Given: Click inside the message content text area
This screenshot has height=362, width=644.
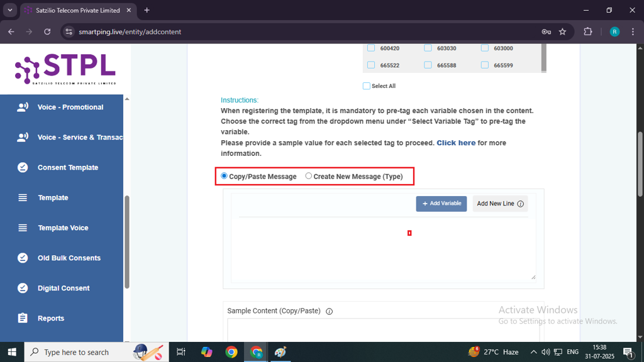Looking at the screenshot, I should pyautogui.click(x=384, y=250).
